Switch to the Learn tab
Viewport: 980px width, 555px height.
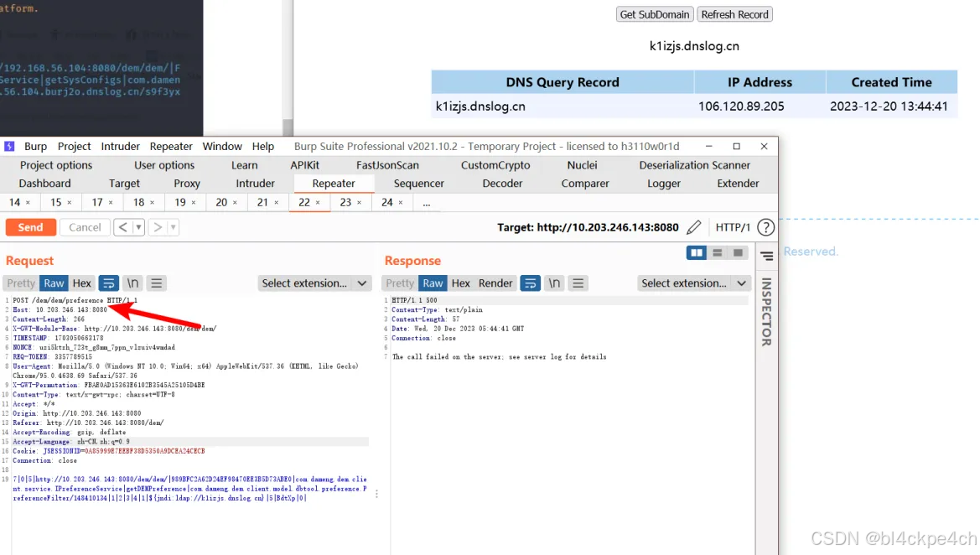[x=245, y=165]
